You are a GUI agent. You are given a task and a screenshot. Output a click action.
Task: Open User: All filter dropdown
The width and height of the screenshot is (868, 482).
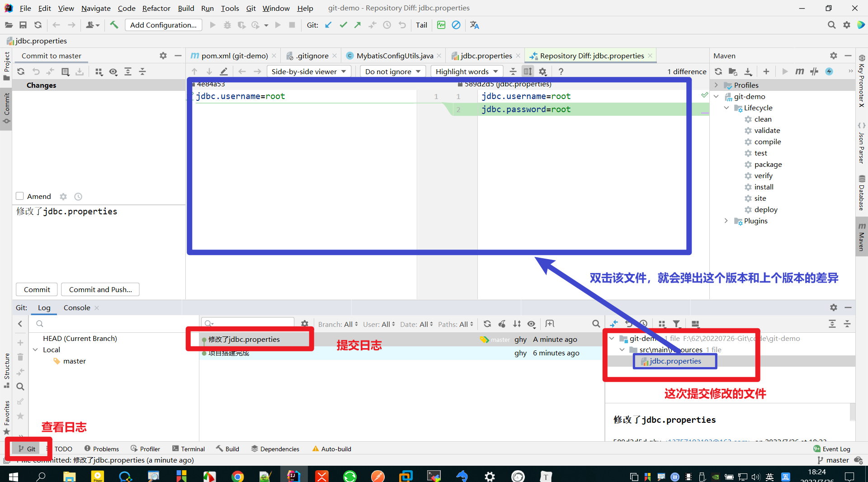tap(379, 325)
